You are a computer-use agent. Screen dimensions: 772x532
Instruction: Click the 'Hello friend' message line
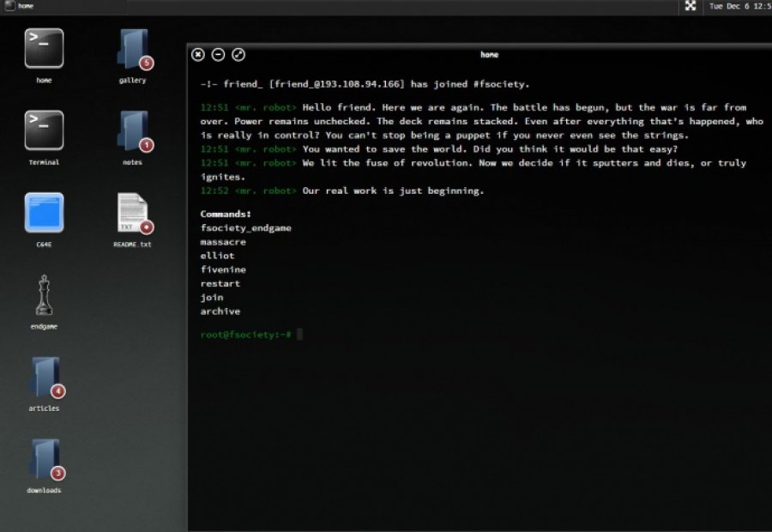481,121
